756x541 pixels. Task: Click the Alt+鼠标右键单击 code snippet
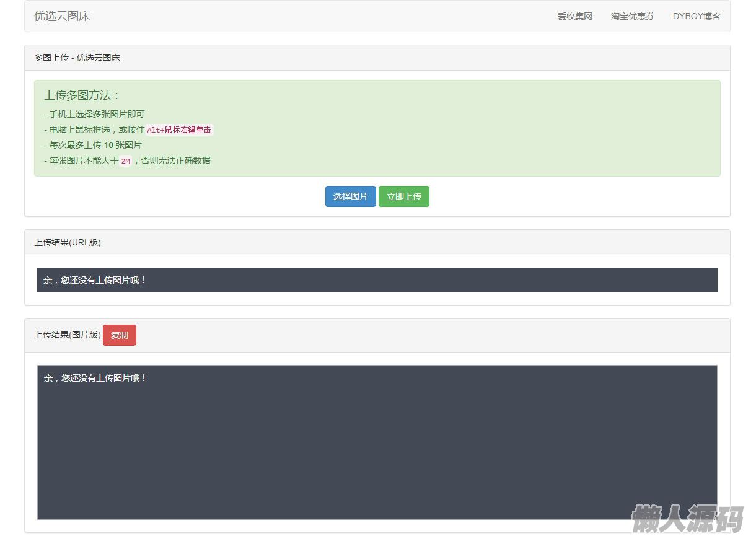point(179,130)
